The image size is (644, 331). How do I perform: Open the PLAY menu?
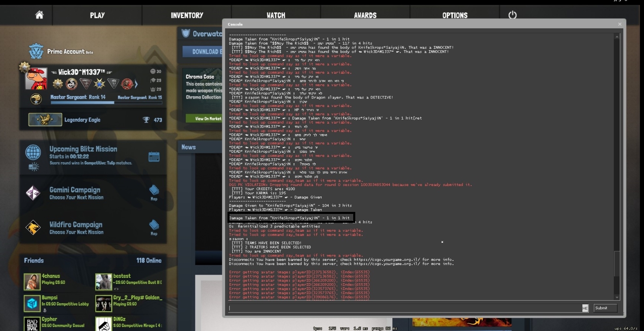click(97, 15)
